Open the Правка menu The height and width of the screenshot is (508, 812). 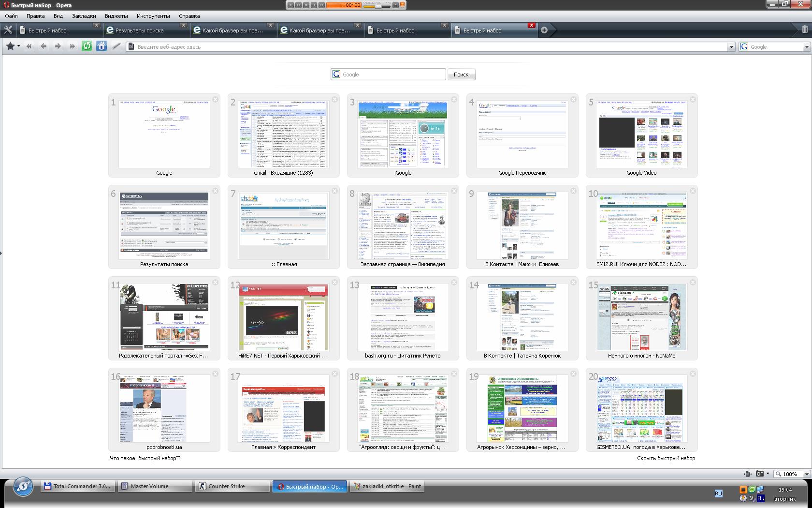[x=36, y=16]
